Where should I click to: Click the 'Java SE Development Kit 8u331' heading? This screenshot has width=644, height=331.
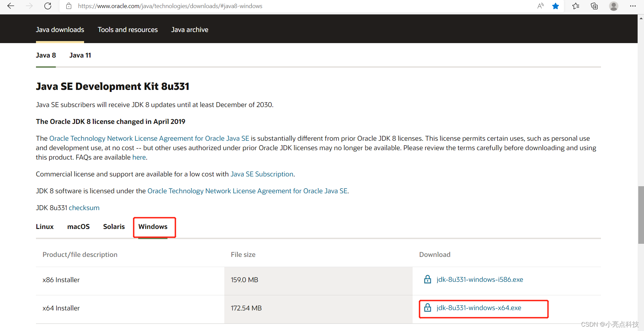(113, 87)
